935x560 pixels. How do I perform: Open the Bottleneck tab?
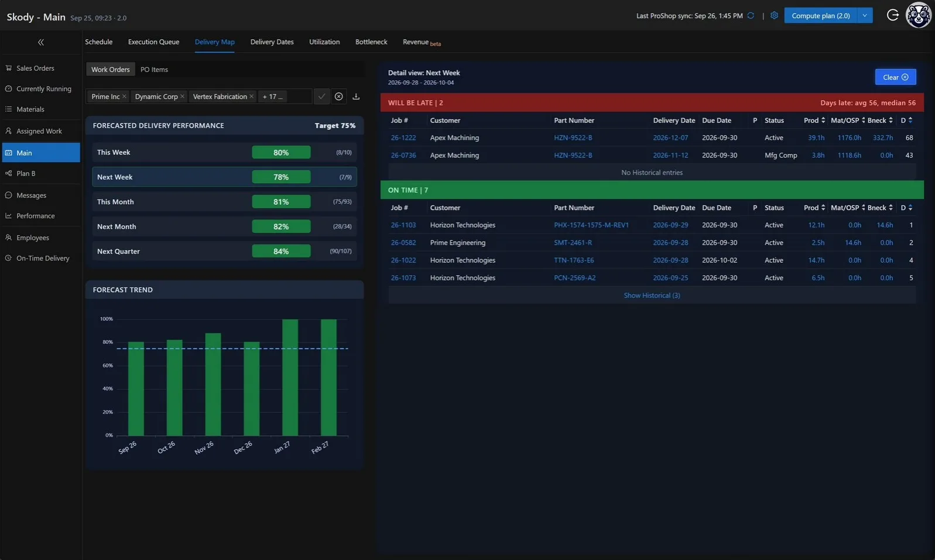click(371, 42)
